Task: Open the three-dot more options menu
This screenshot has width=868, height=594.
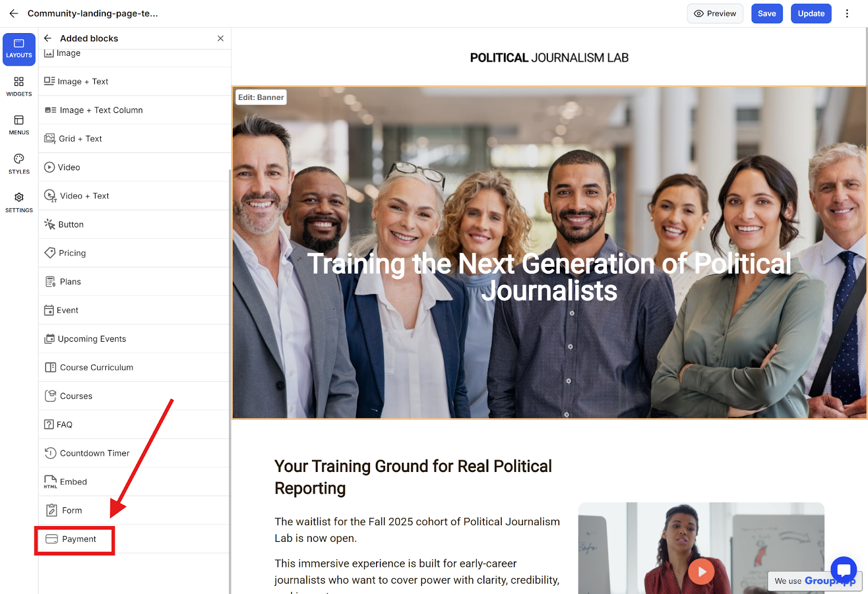Action: click(x=847, y=14)
